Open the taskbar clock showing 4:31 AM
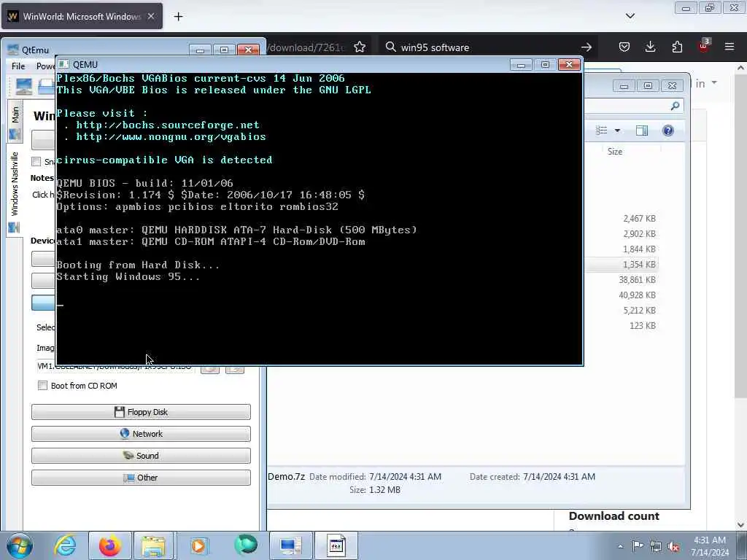The width and height of the screenshot is (747, 560). coord(710,546)
